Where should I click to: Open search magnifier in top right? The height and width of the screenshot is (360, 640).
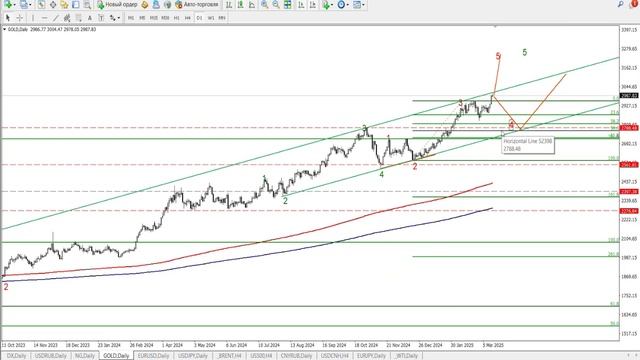pos(620,4)
